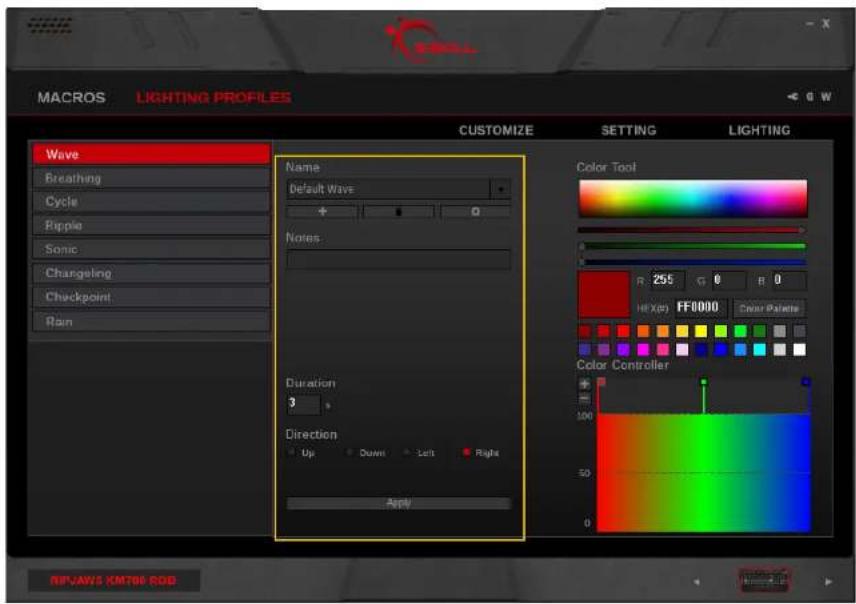
Task: Switch to the SETTING tab
Action: 628,131
